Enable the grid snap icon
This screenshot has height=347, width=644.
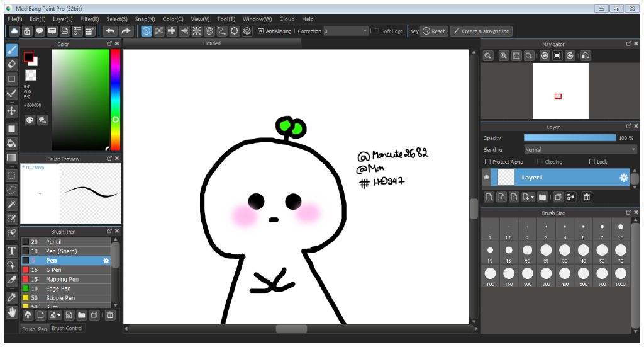point(171,31)
